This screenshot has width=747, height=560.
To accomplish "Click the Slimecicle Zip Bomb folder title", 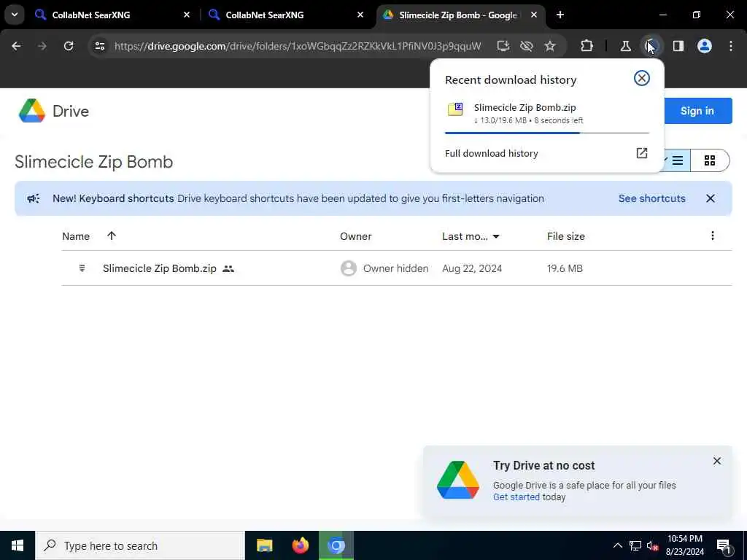I will point(93,162).
